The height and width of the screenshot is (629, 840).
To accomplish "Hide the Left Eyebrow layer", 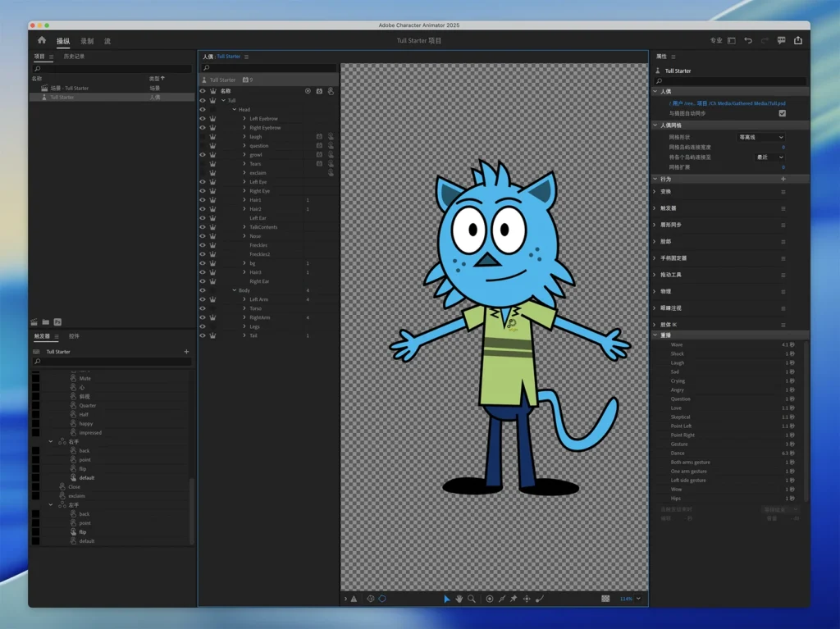I will pos(203,118).
